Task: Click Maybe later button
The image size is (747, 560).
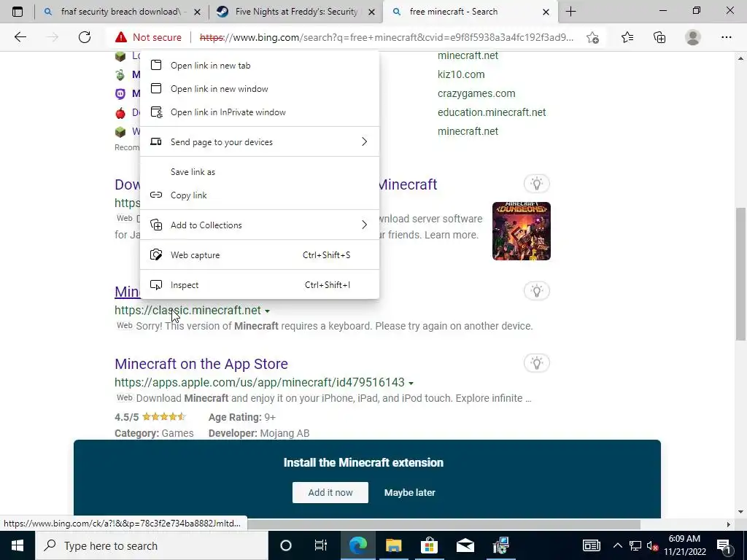Action: point(410,492)
